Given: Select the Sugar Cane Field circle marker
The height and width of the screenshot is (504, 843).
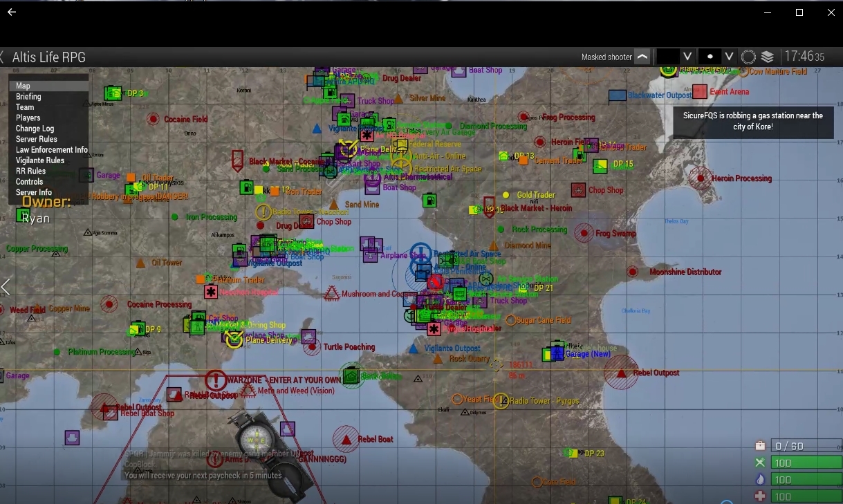Looking at the screenshot, I should pos(511,320).
